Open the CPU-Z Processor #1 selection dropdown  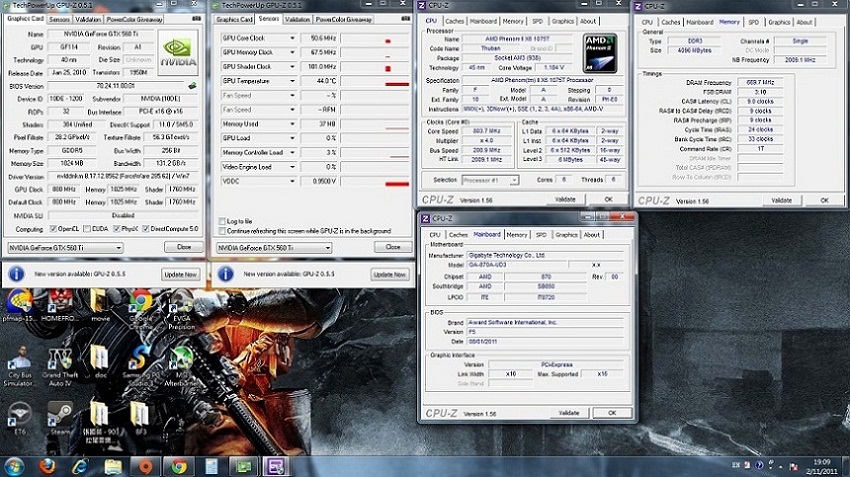click(514, 180)
